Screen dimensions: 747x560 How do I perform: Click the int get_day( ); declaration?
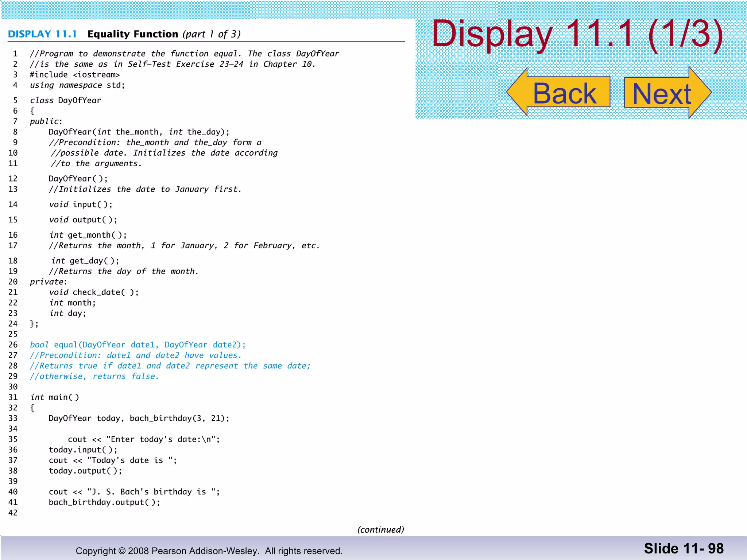[85, 261]
